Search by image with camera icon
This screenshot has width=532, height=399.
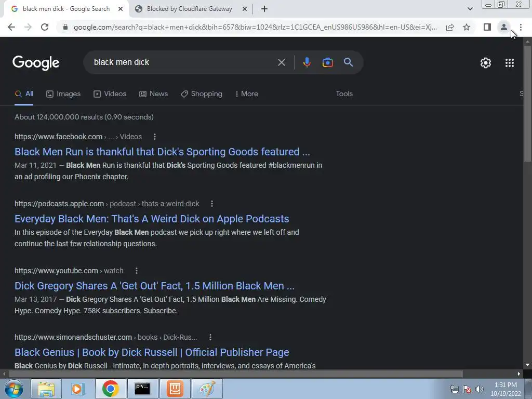tap(327, 62)
